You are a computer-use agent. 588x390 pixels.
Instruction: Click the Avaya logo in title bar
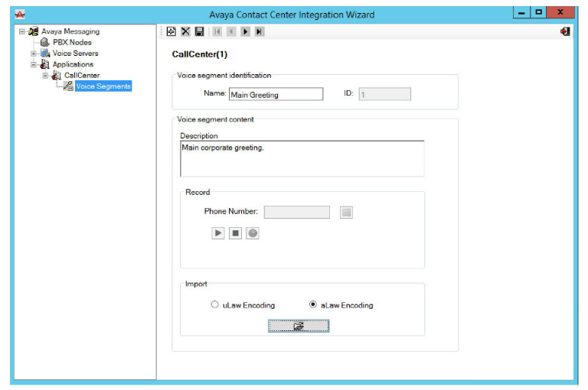pyautogui.click(x=20, y=15)
